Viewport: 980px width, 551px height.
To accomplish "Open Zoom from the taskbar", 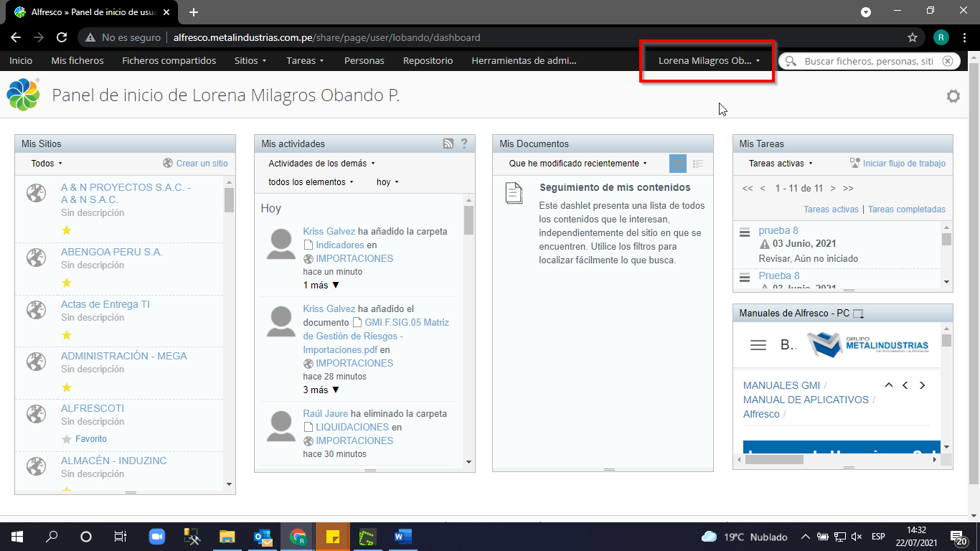I will coord(156,537).
